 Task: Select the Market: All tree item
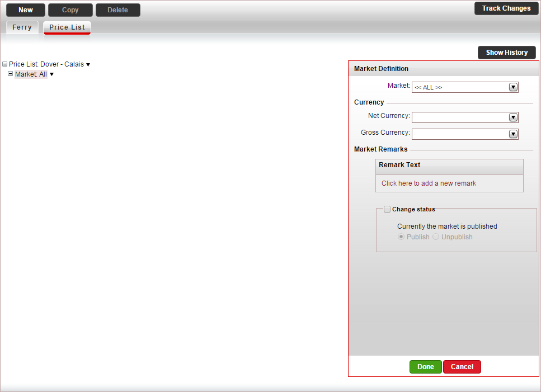click(31, 74)
